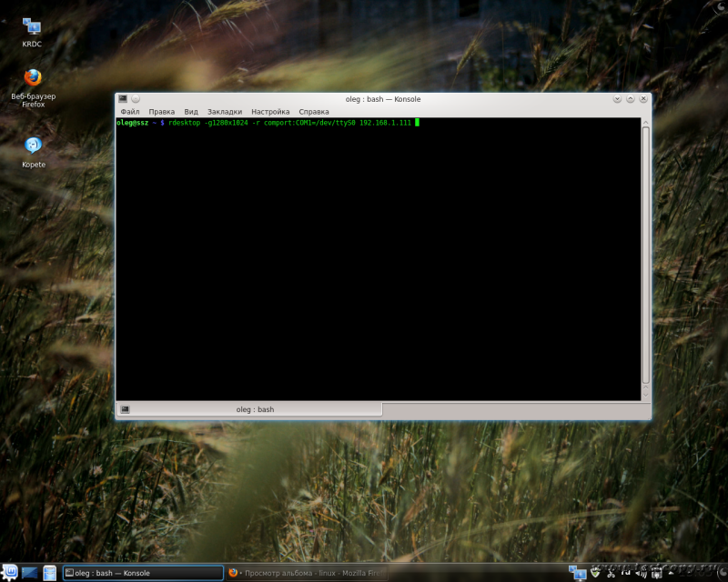Open the file manager icon in the panel
Image resolution: width=728 pixels, height=582 pixels.
click(50, 572)
